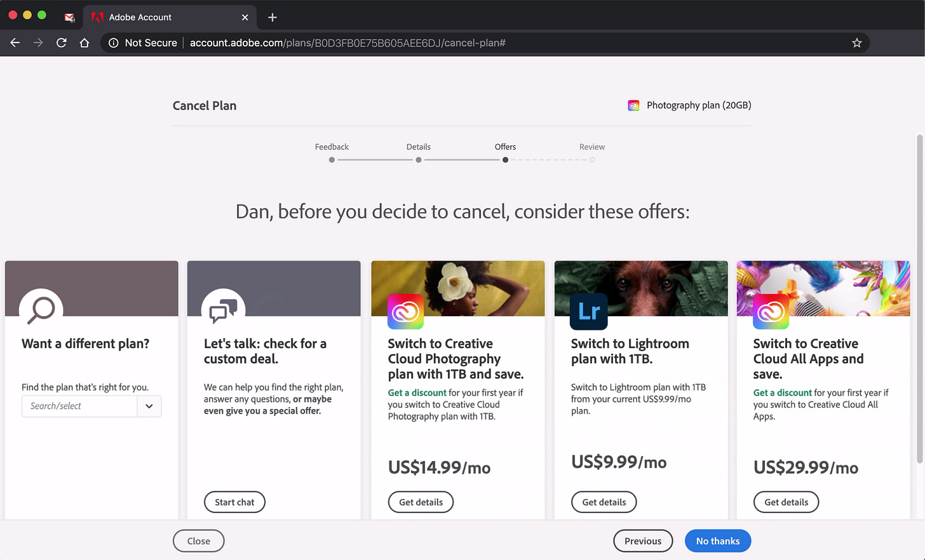Decline offers with No thanks
This screenshot has height=560, width=925.
tap(718, 541)
